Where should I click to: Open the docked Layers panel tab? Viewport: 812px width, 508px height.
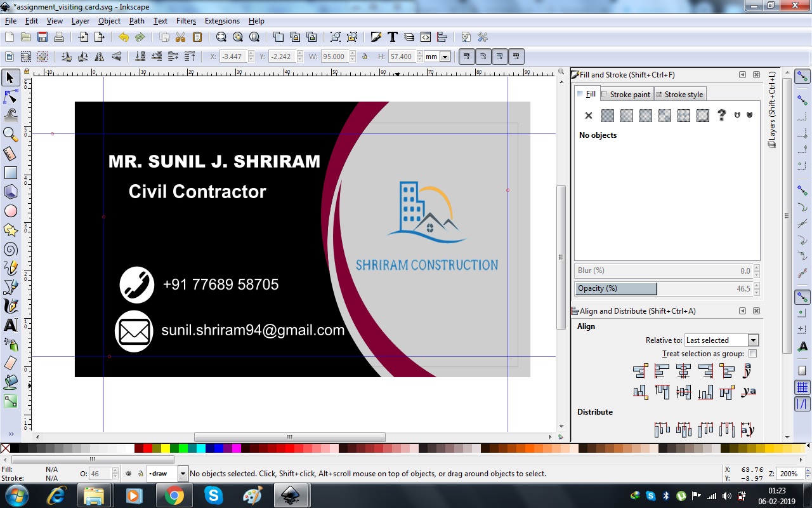pos(772,109)
